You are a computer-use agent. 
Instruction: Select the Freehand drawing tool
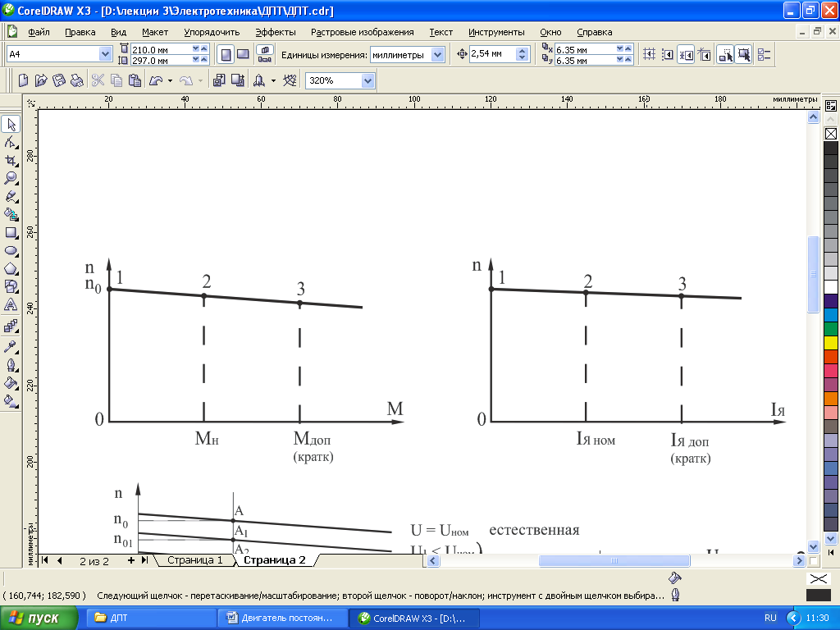(11, 197)
